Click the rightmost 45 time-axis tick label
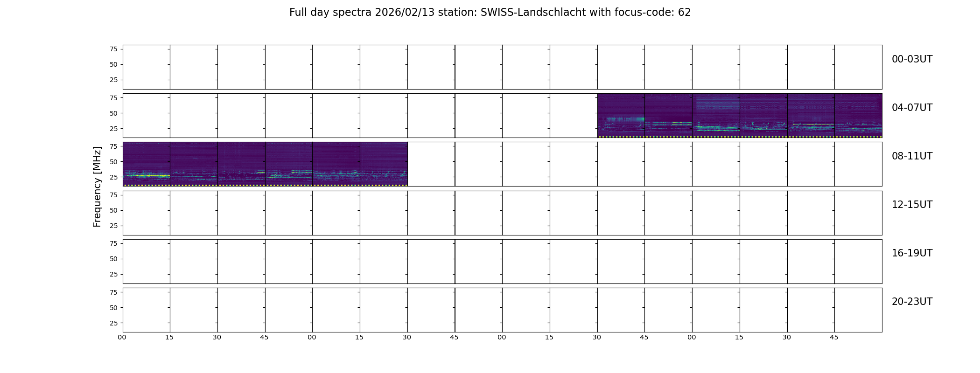This screenshot has height=373, width=980. (834, 337)
